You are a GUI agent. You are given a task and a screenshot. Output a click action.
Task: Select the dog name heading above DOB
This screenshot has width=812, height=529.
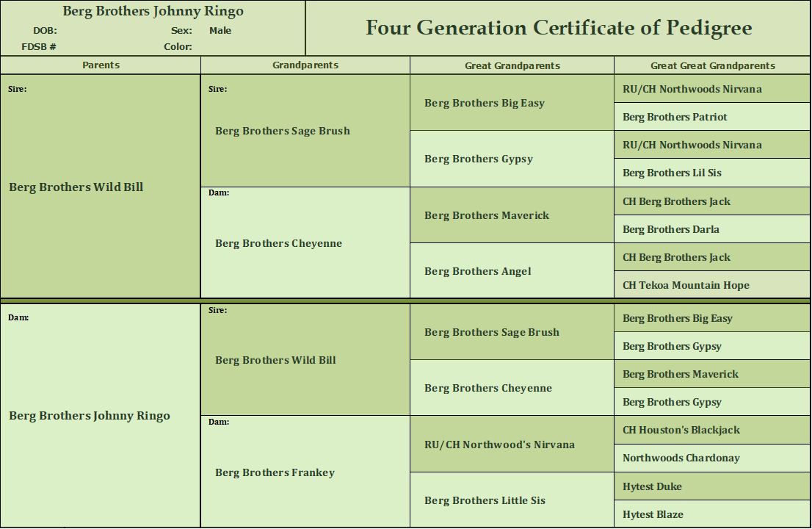(x=153, y=11)
